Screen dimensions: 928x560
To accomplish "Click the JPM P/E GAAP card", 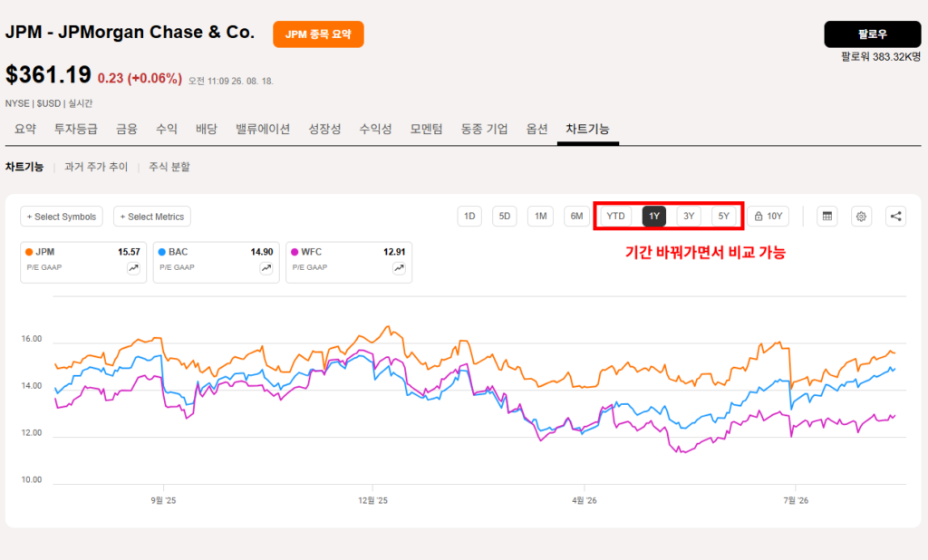I will pyautogui.click(x=83, y=262).
